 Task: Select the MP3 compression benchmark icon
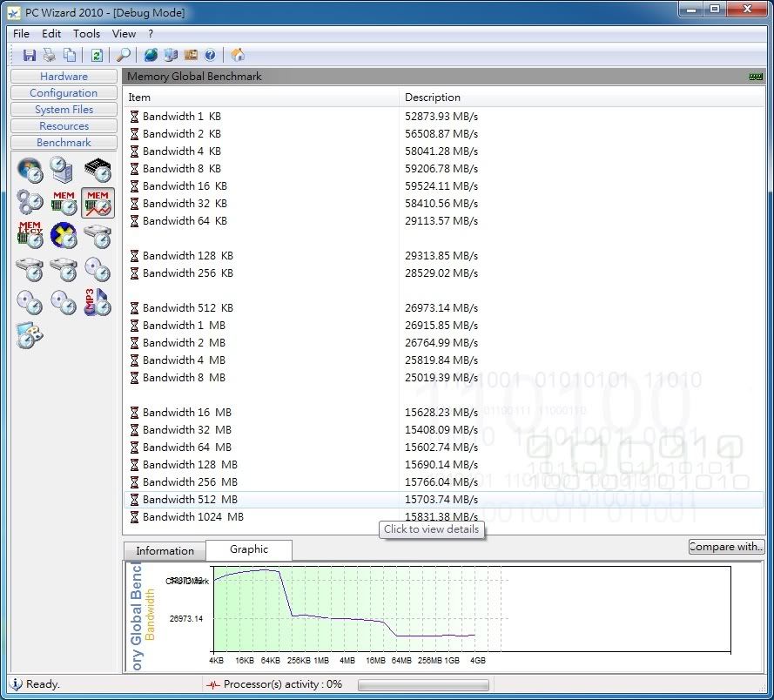(x=98, y=301)
